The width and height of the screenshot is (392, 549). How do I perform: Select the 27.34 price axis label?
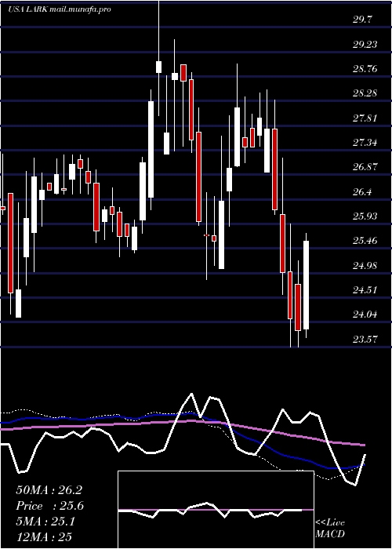pyautogui.click(x=365, y=143)
